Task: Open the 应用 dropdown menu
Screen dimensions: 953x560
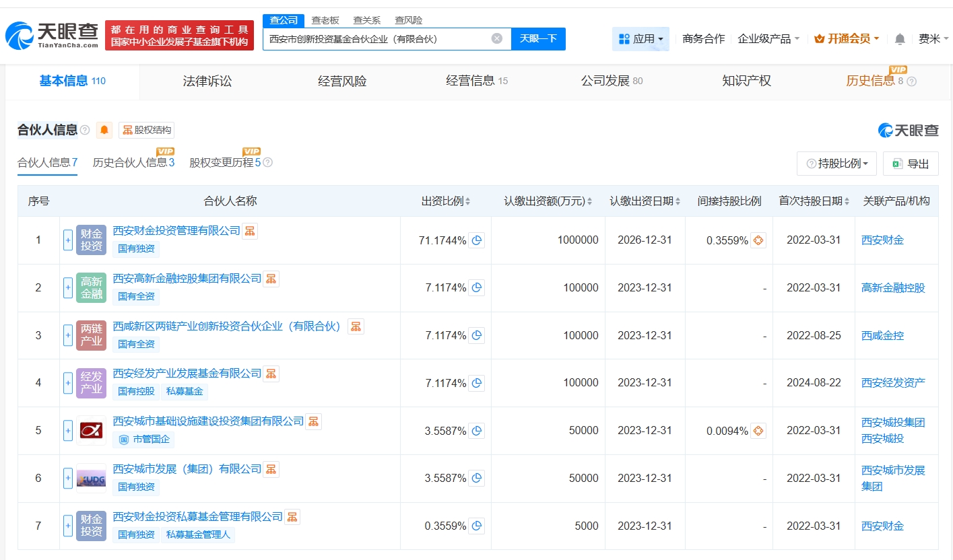Action: [x=640, y=39]
